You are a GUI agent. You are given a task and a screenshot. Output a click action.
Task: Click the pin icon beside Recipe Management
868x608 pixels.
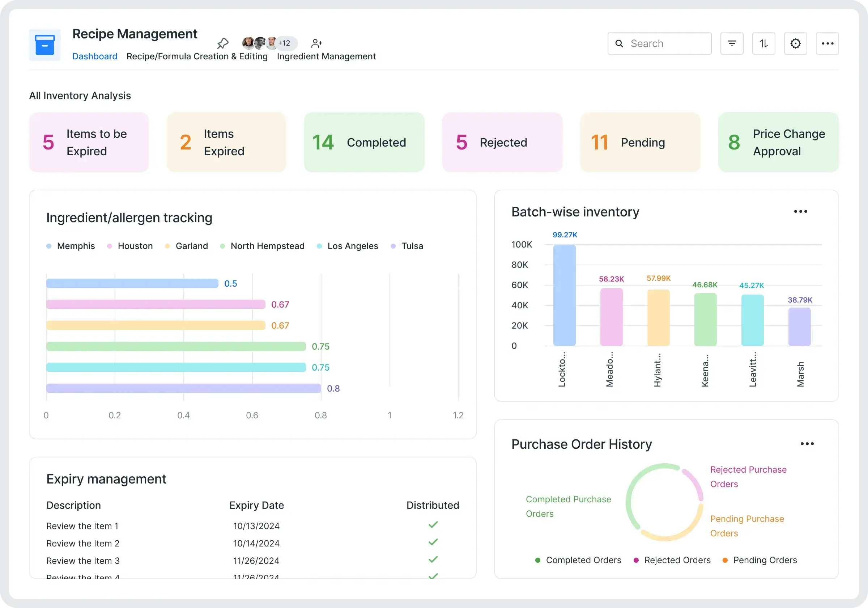click(223, 43)
